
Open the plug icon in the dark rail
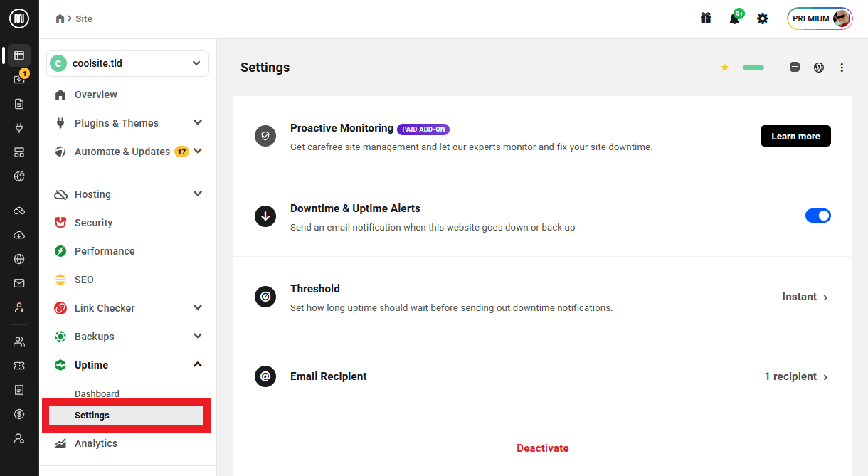tap(19, 128)
